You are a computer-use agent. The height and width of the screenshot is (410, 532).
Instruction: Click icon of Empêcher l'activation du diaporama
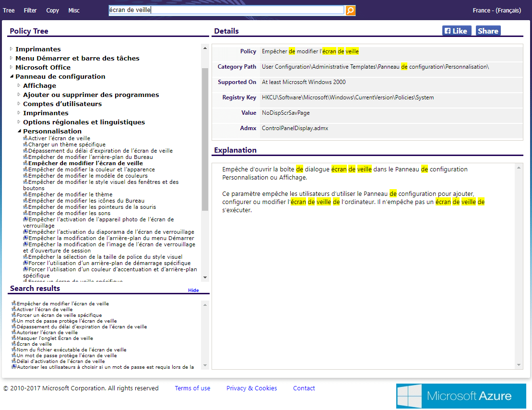point(25,232)
